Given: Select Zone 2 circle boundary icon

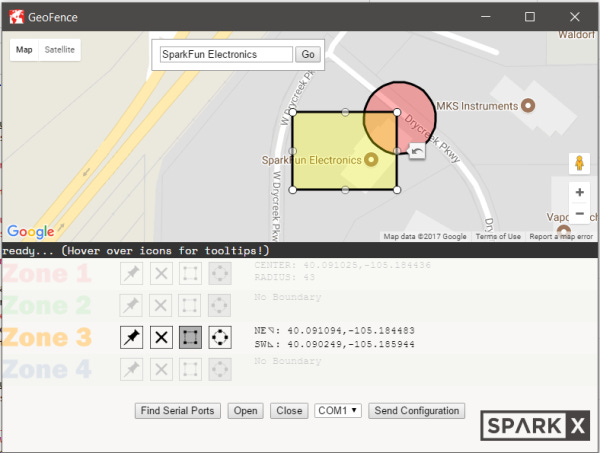Looking at the screenshot, I should 219,305.
